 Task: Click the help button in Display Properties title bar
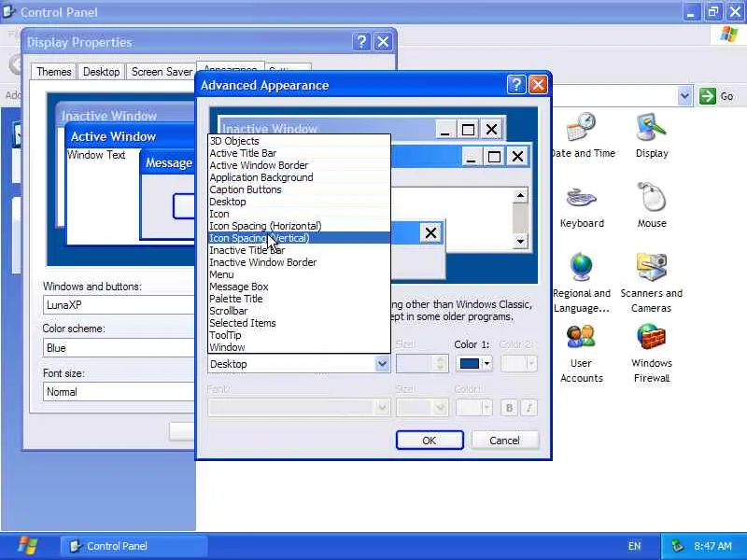click(361, 42)
